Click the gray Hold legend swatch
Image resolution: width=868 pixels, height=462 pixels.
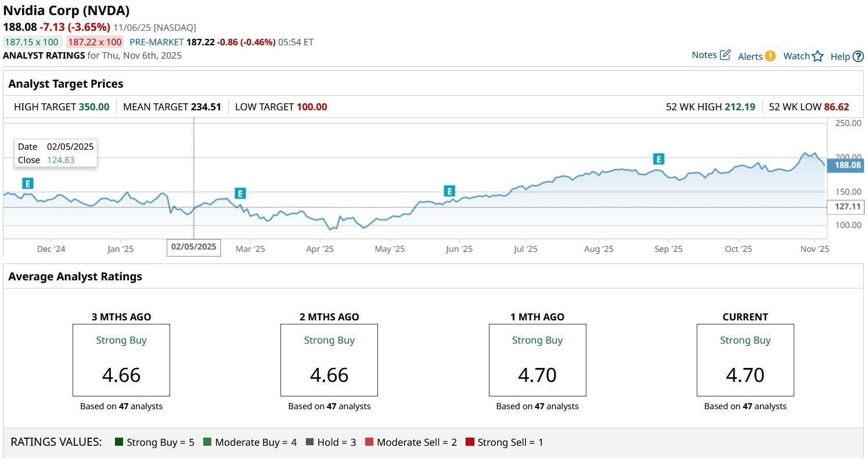(x=309, y=442)
